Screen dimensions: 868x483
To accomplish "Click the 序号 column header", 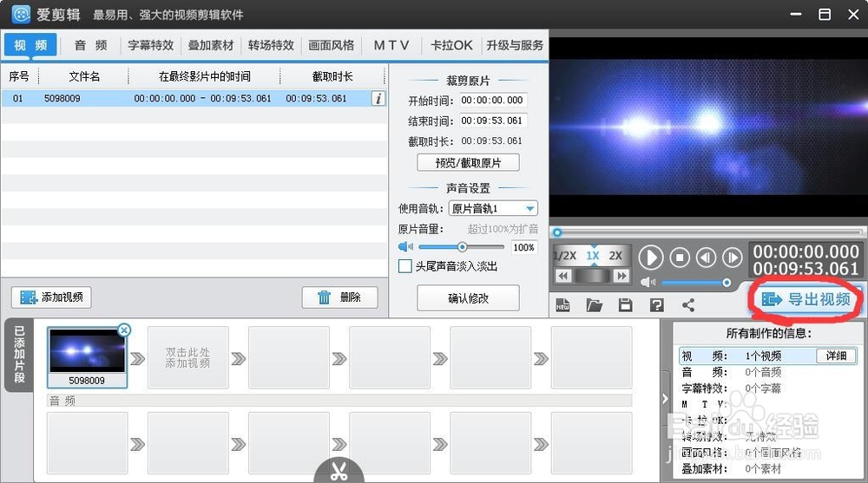I will pyautogui.click(x=19, y=75).
